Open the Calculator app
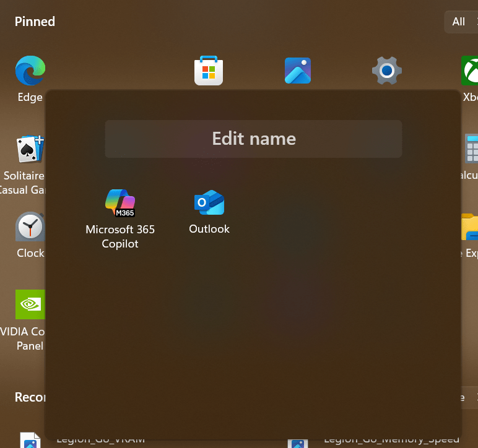The width and height of the screenshot is (478, 448). pyautogui.click(x=471, y=150)
